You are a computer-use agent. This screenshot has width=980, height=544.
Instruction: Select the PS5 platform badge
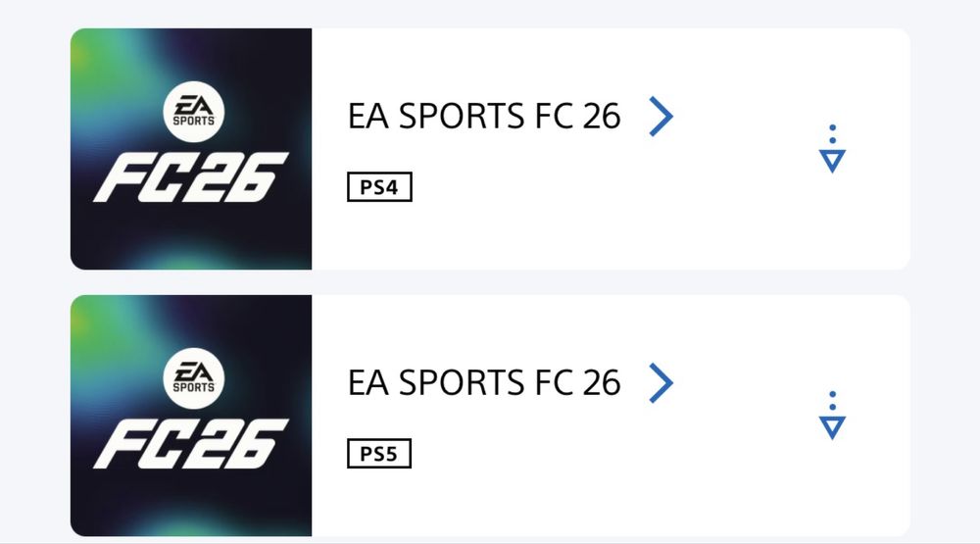pyautogui.click(x=379, y=454)
